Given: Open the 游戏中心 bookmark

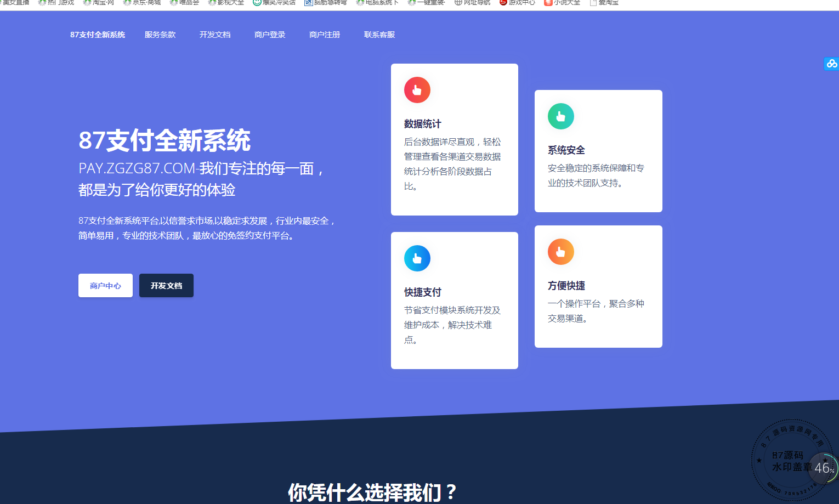Looking at the screenshot, I should (517, 3).
